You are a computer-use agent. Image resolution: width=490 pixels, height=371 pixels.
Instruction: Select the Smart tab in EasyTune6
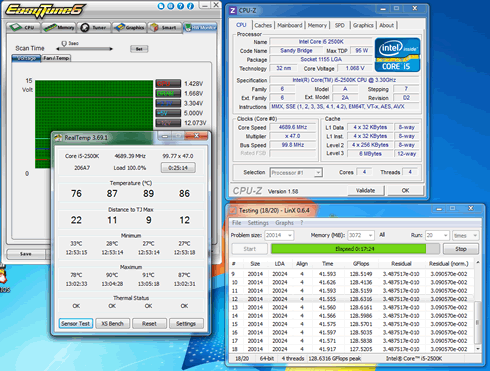[165, 27]
